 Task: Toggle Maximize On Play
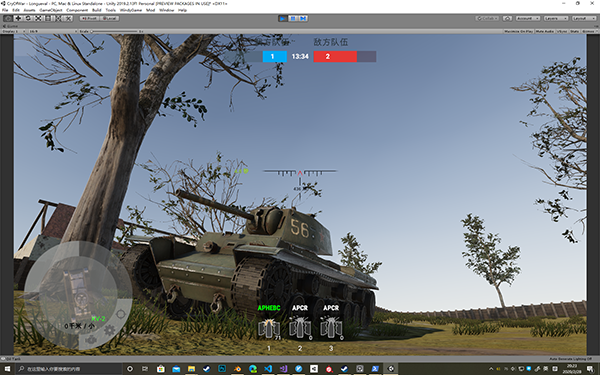(518, 31)
